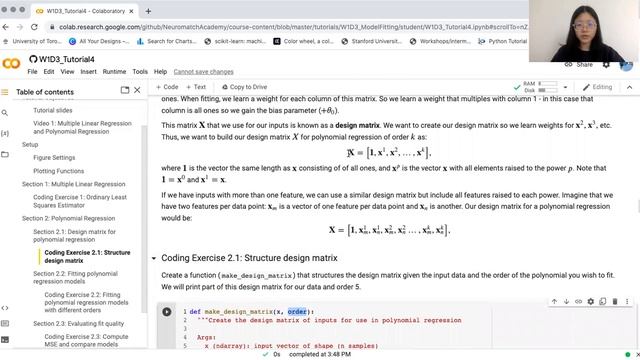Open the command palette sidebar icon

tap(5, 324)
